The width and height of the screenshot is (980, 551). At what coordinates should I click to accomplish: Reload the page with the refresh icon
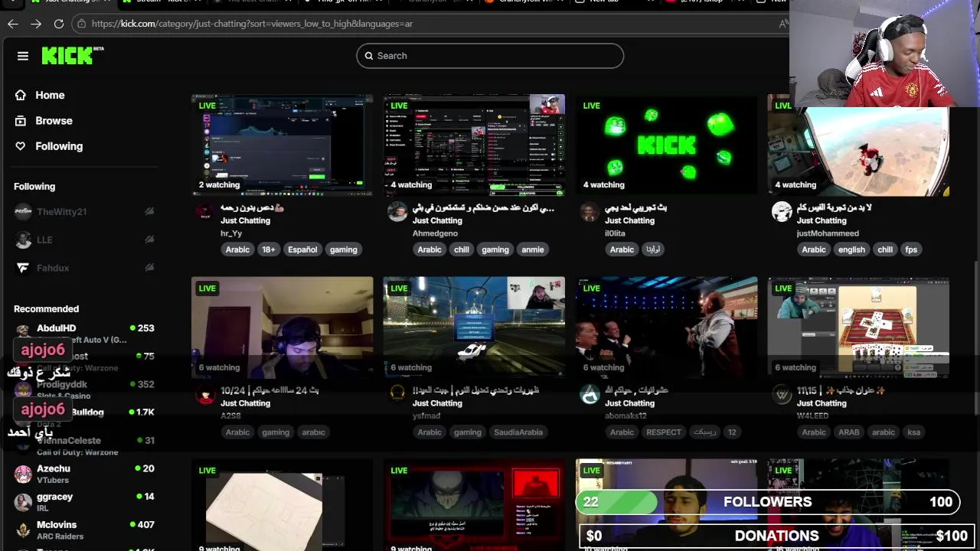[59, 24]
